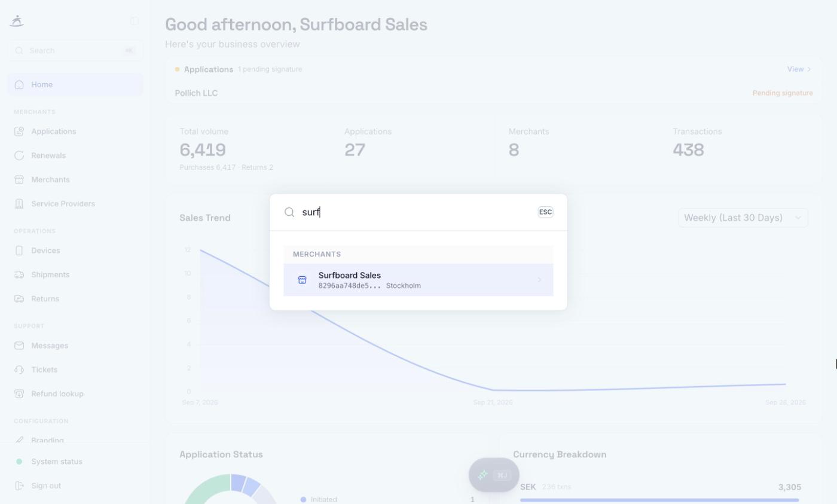The image size is (837, 504).
Task: Click the Merchants count 8
Action: click(514, 149)
